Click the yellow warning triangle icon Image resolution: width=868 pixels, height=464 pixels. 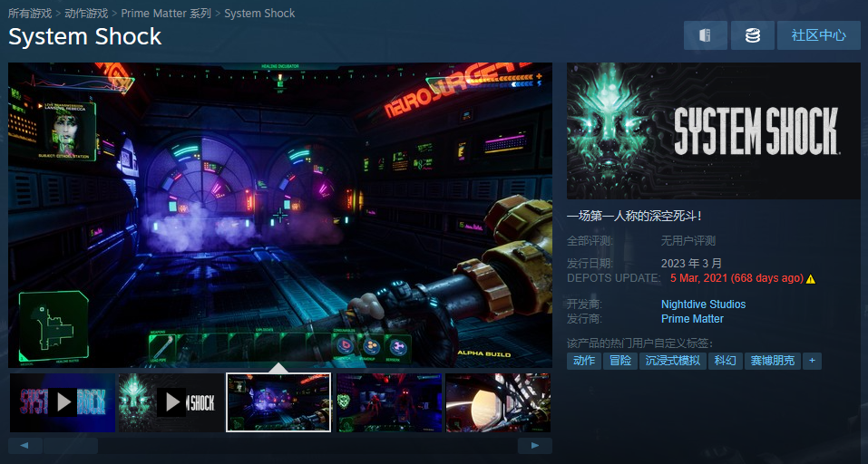click(811, 279)
